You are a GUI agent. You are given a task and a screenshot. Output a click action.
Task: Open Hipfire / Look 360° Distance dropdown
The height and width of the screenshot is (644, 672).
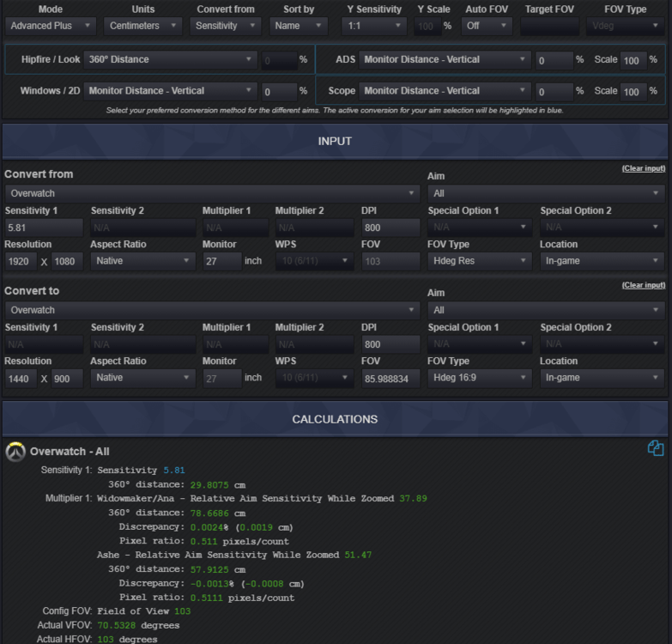click(x=170, y=59)
